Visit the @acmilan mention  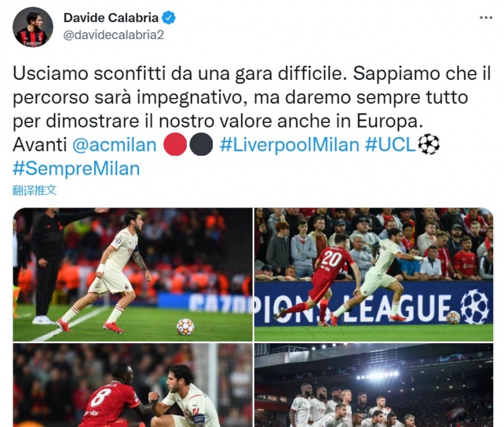114,145
